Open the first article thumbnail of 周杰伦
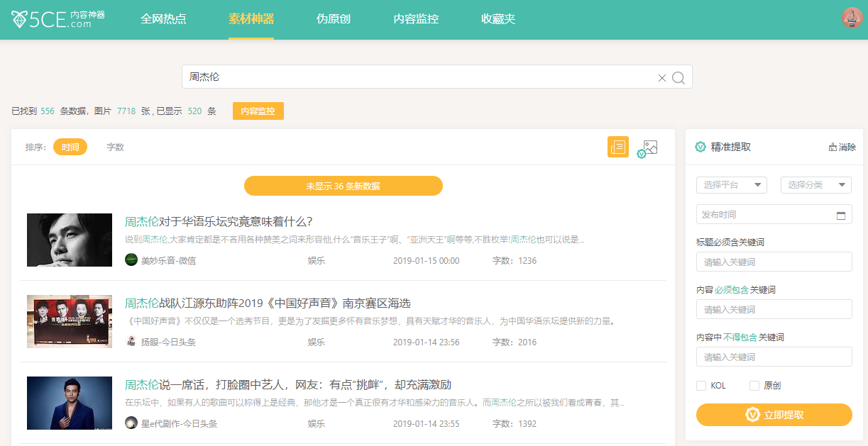 (70, 240)
